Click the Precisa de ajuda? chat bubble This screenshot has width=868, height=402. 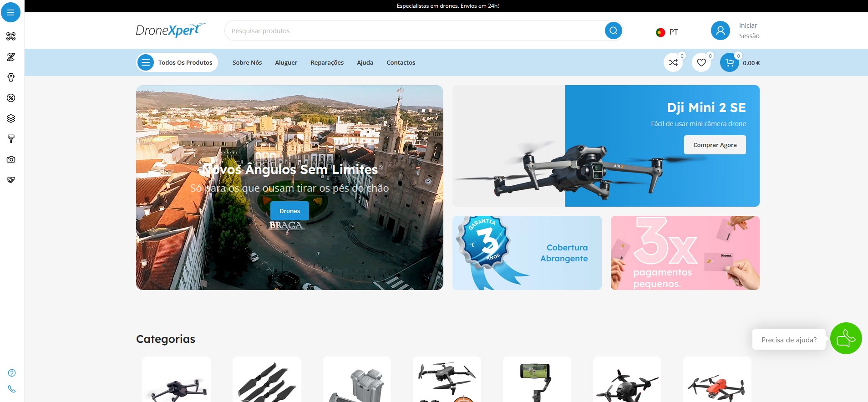pyautogui.click(x=789, y=339)
